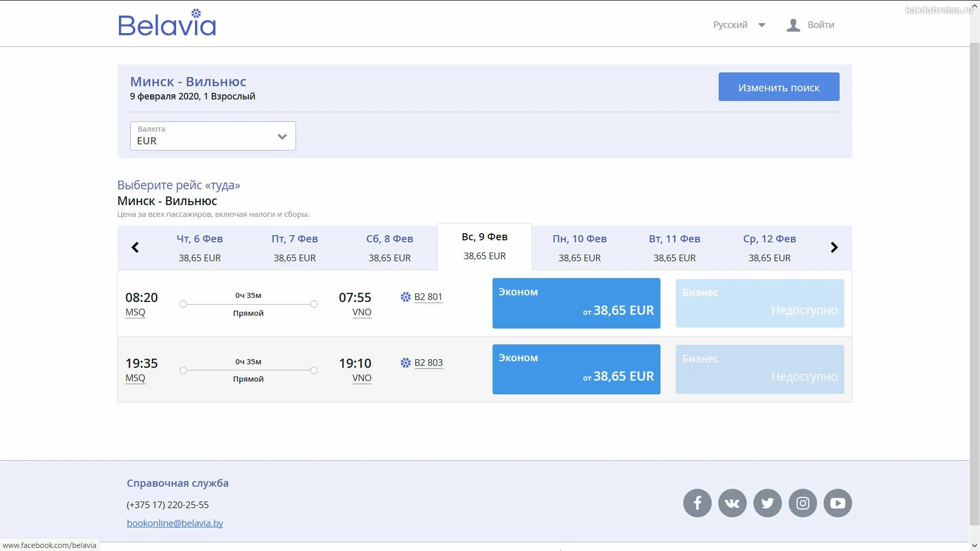Screen dimensions: 980x551
Task: Open the Facebook social link icon
Action: [x=697, y=503]
